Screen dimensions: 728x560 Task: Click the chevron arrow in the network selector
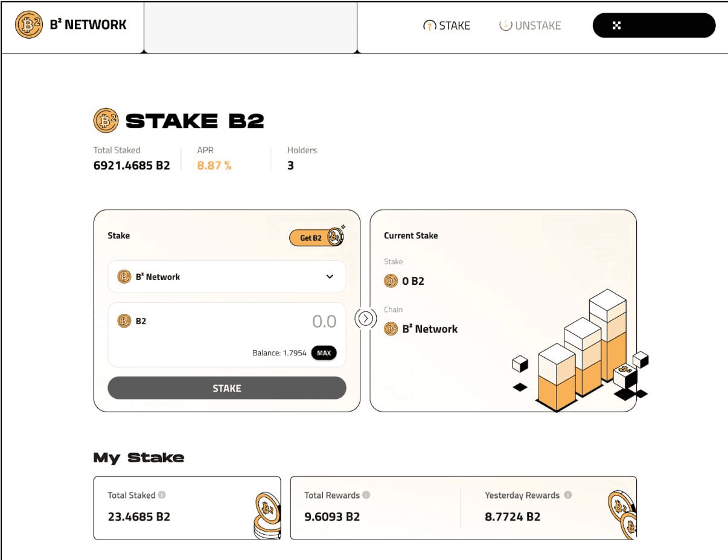[x=330, y=277]
